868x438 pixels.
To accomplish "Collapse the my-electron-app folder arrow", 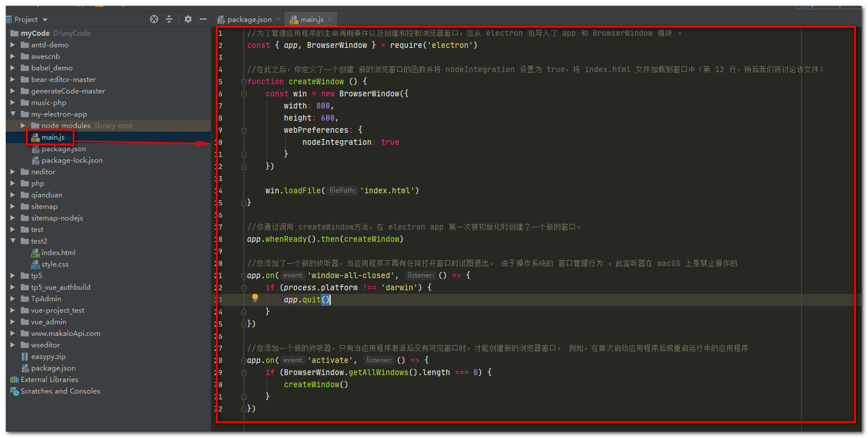I will coord(13,114).
